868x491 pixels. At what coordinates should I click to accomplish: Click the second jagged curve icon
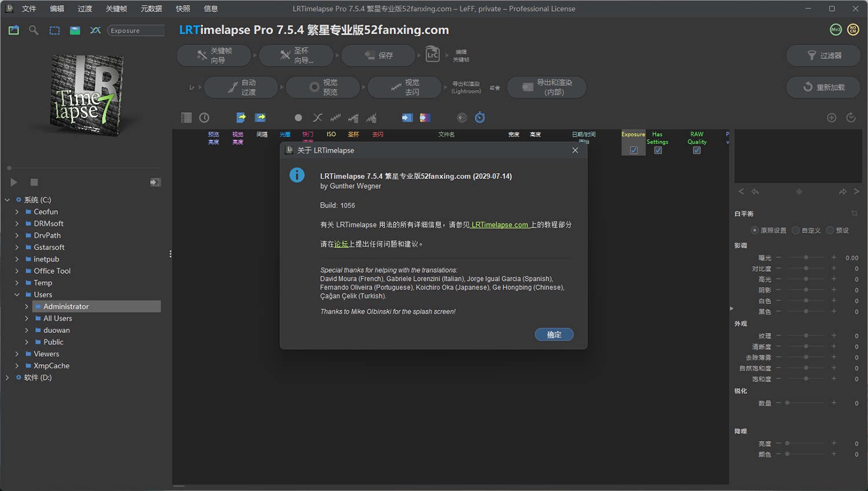coord(353,118)
